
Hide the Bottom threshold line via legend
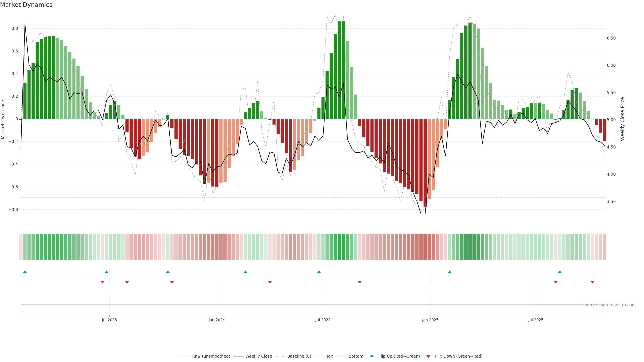point(356,356)
